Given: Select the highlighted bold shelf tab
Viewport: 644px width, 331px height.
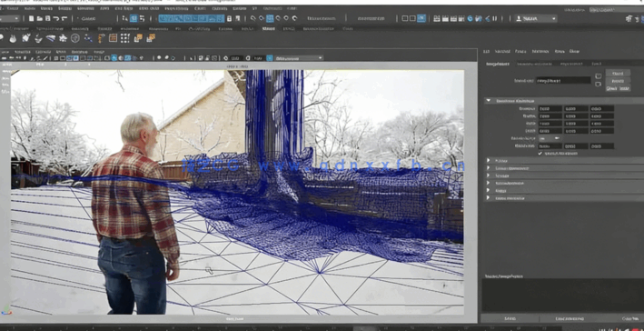Looking at the screenshot, I should point(268,29).
